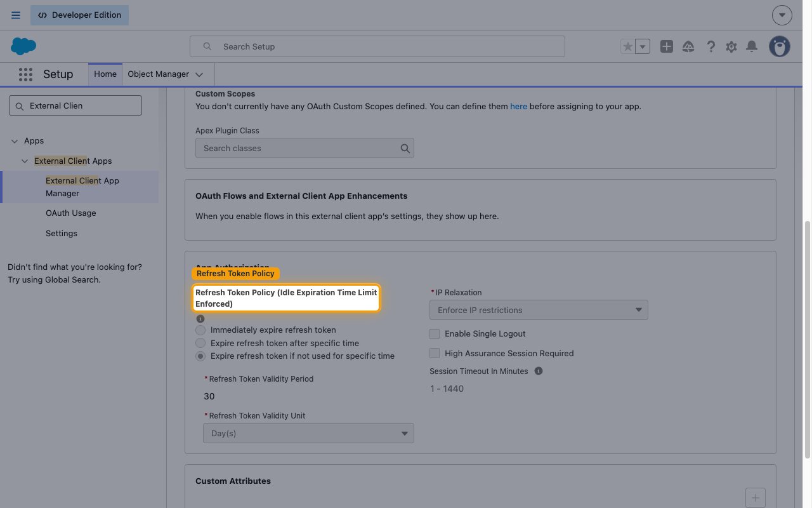
Task: Open the Trailhead guidance cloud icon
Action: click(x=688, y=46)
